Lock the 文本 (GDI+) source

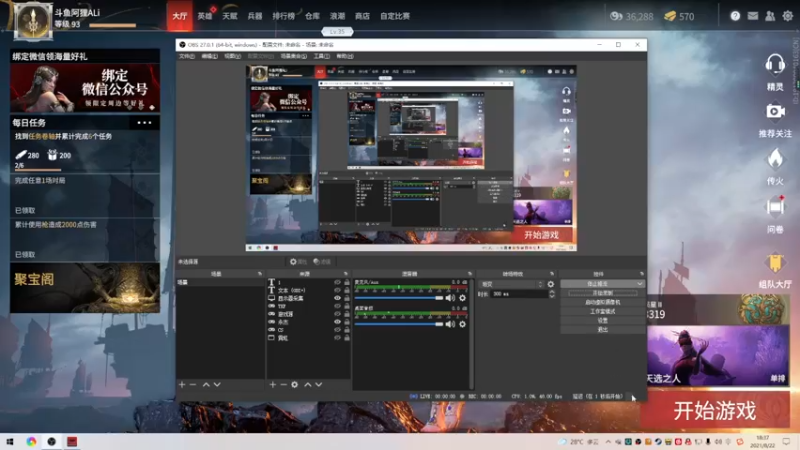click(347, 290)
